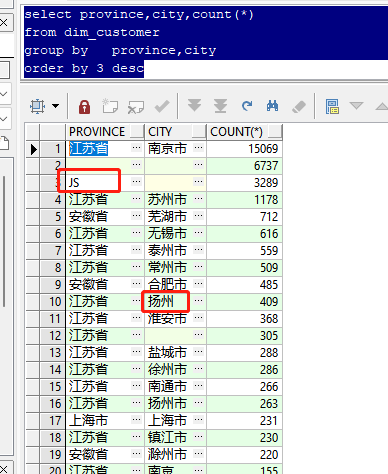Open ellipsis editor for JS province cell

tap(136, 181)
